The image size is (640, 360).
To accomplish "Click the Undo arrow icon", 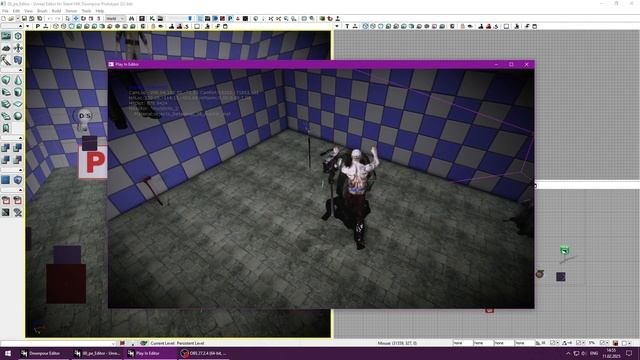I will (x=50, y=18).
